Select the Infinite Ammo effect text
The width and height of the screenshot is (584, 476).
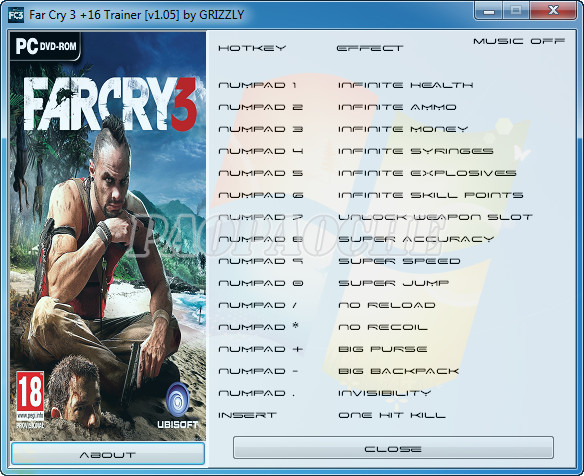pyautogui.click(x=397, y=107)
